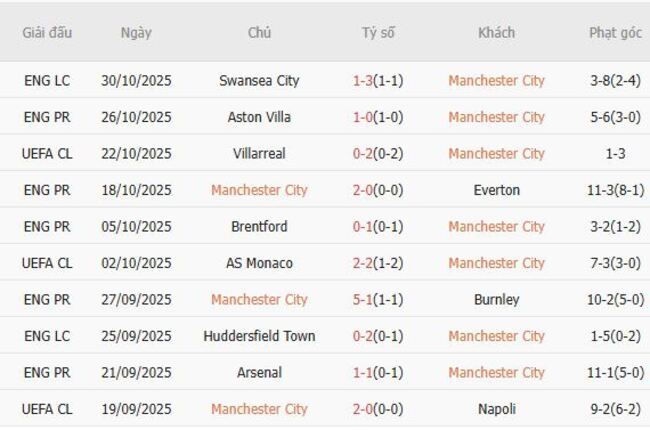This screenshot has height=430, width=650.
Task: Click Burnley in the away column
Action: tap(496, 299)
